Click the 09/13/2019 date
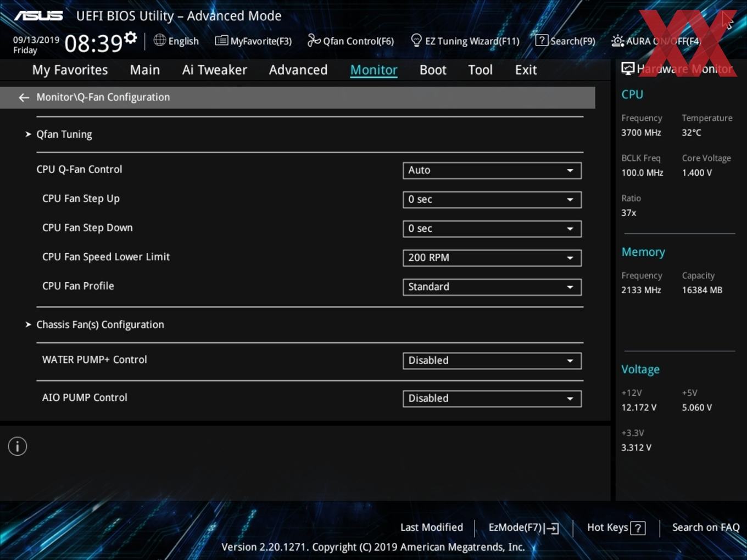The width and height of the screenshot is (747, 560). [x=36, y=40]
